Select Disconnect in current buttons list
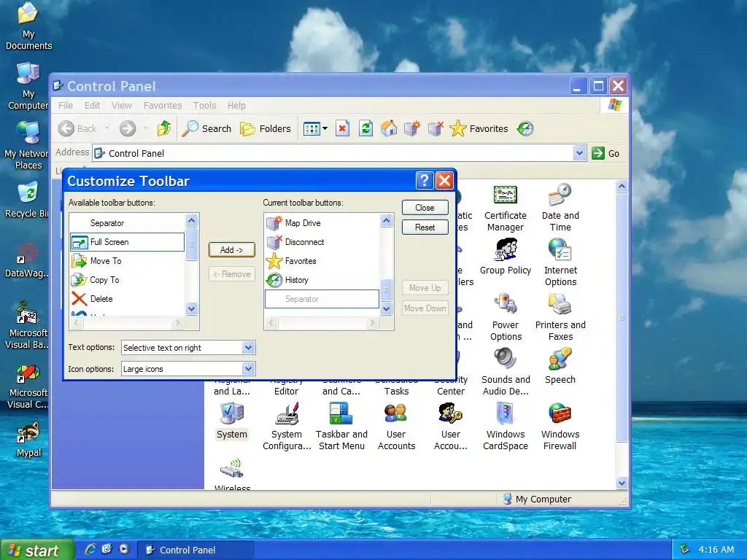 point(322,242)
